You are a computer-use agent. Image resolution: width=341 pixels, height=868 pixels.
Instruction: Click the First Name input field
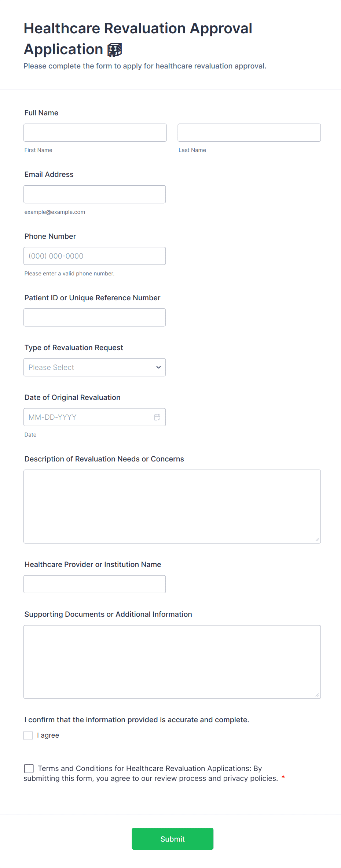pos(95,133)
